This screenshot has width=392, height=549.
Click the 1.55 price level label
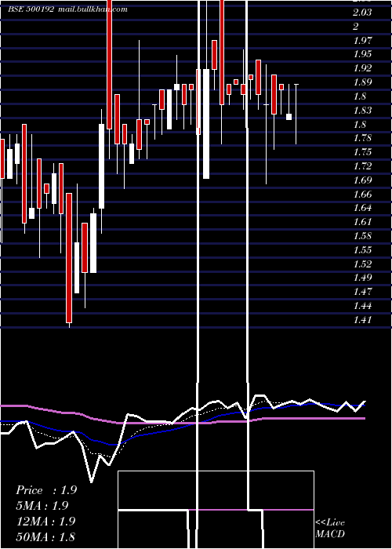coord(362,250)
